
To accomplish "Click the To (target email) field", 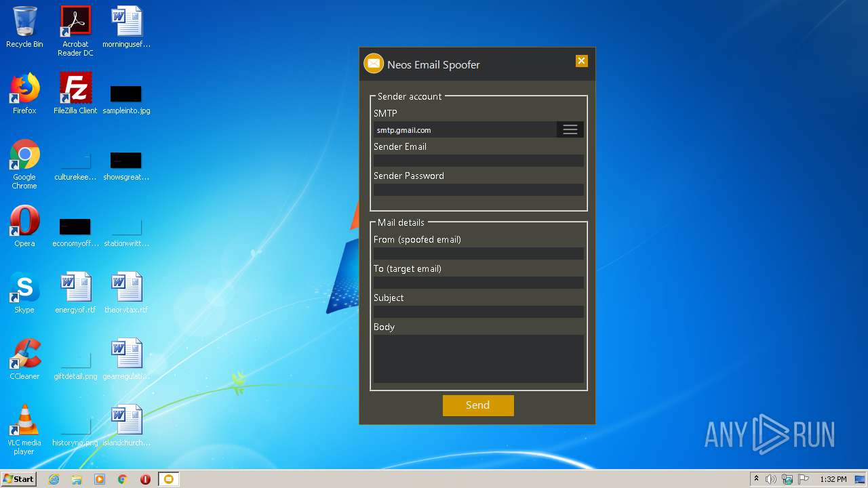I will (x=479, y=283).
